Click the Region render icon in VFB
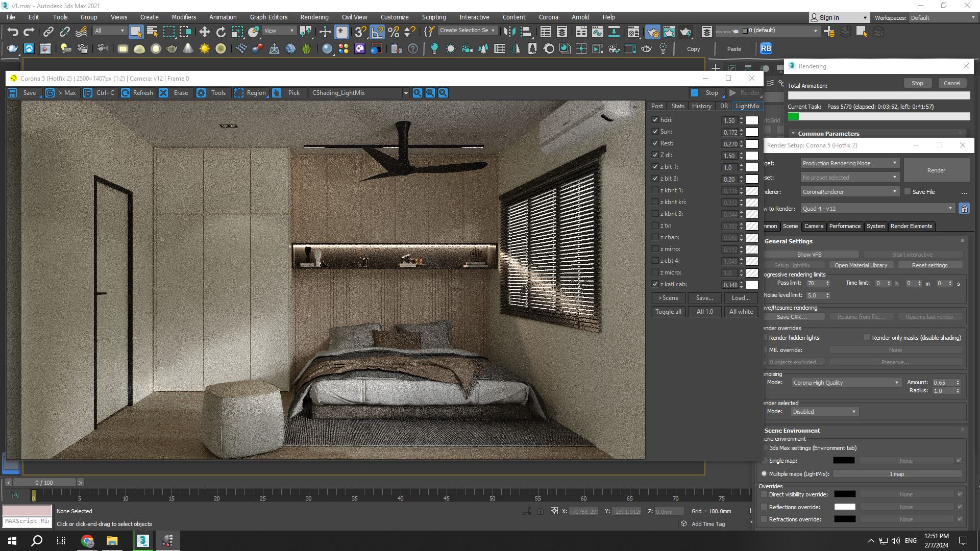Image resolution: width=980 pixels, height=551 pixels. (x=239, y=93)
